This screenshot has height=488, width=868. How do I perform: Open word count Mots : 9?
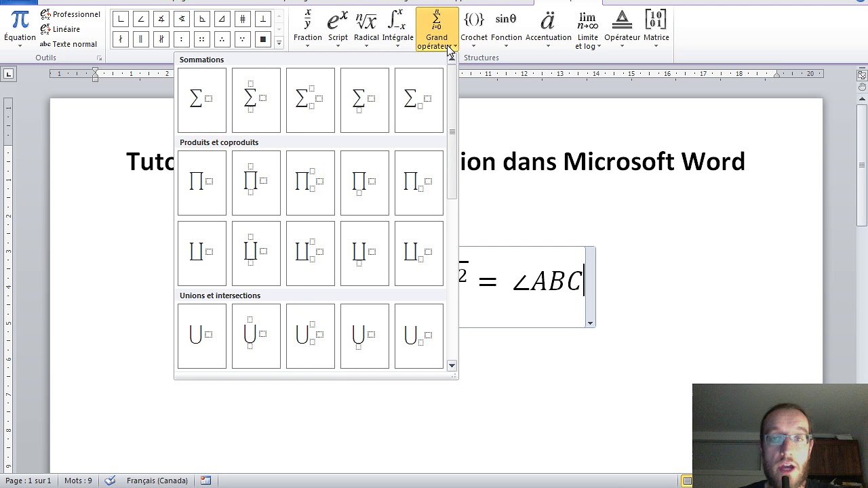[78, 481]
